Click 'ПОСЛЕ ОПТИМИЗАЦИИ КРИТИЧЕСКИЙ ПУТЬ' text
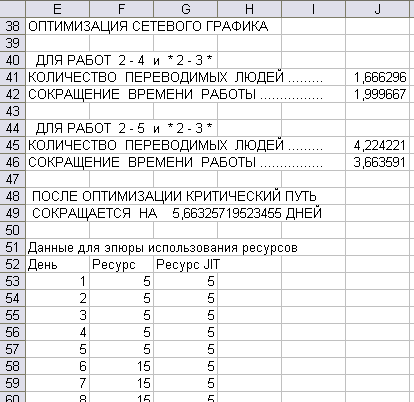 (x=174, y=196)
